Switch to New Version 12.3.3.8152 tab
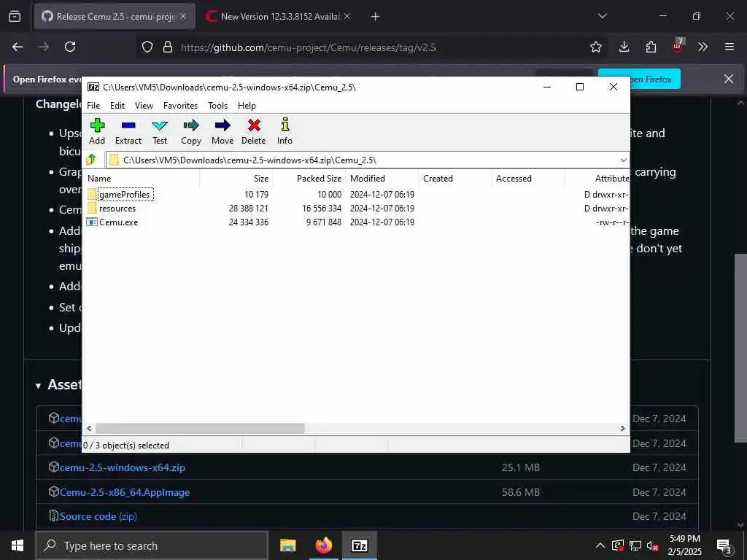The image size is (747, 560). (x=279, y=16)
